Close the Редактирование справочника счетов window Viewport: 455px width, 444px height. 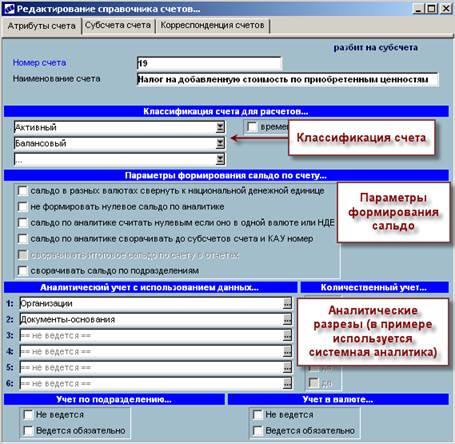446,8
